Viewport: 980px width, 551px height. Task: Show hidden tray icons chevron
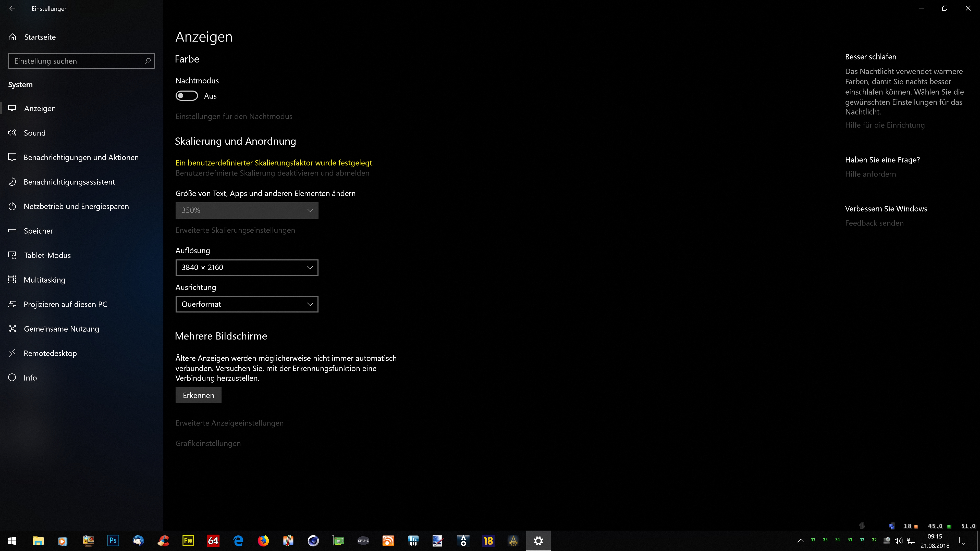click(800, 541)
